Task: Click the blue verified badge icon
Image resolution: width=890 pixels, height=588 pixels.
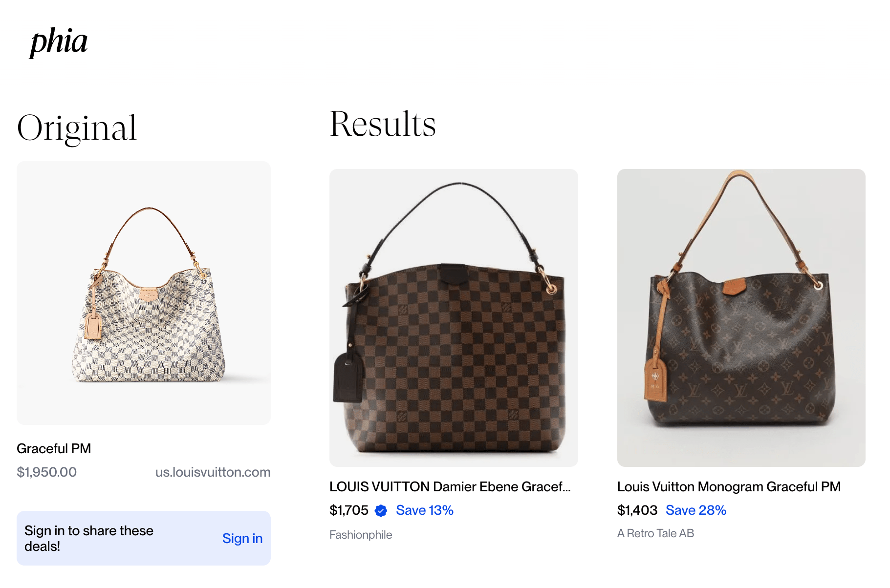Action: (x=381, y=511)
